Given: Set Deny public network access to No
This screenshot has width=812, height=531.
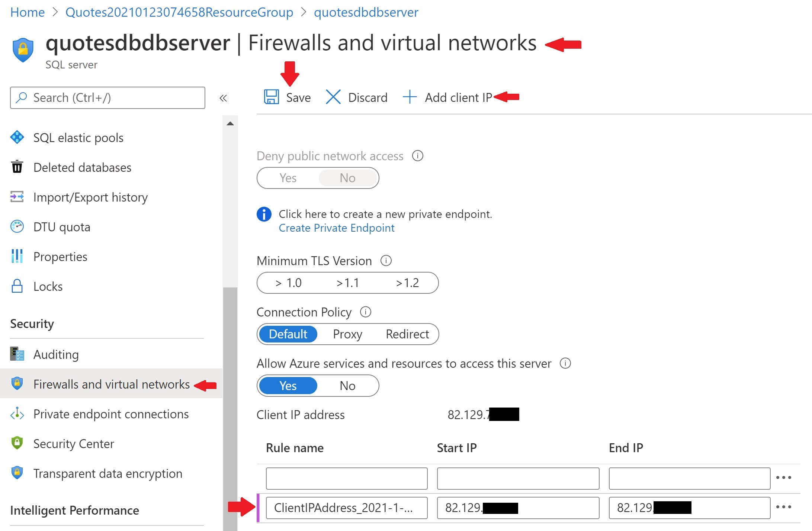Looking at the screenshot, I should (x=347, y=178).
